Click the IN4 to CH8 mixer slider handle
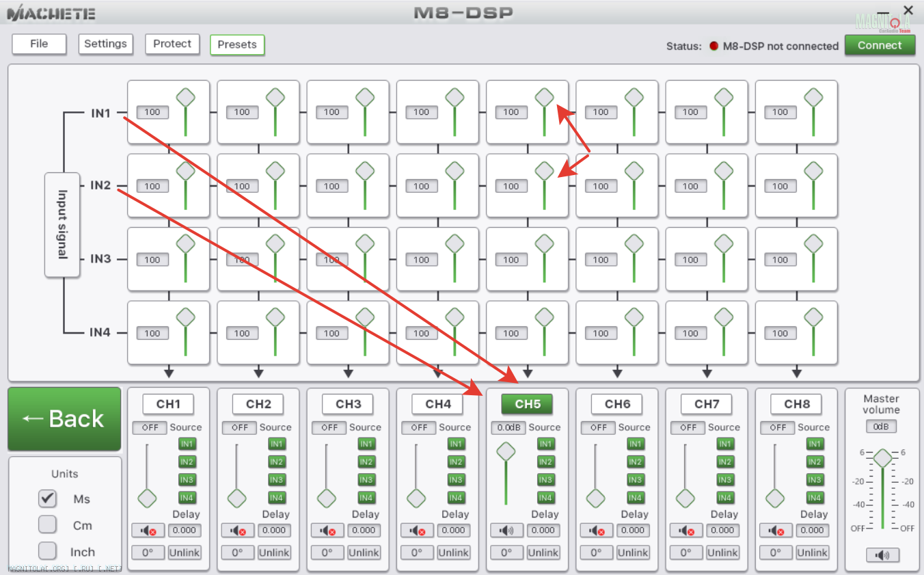This screenshot has width=924, height=575. 813,318
